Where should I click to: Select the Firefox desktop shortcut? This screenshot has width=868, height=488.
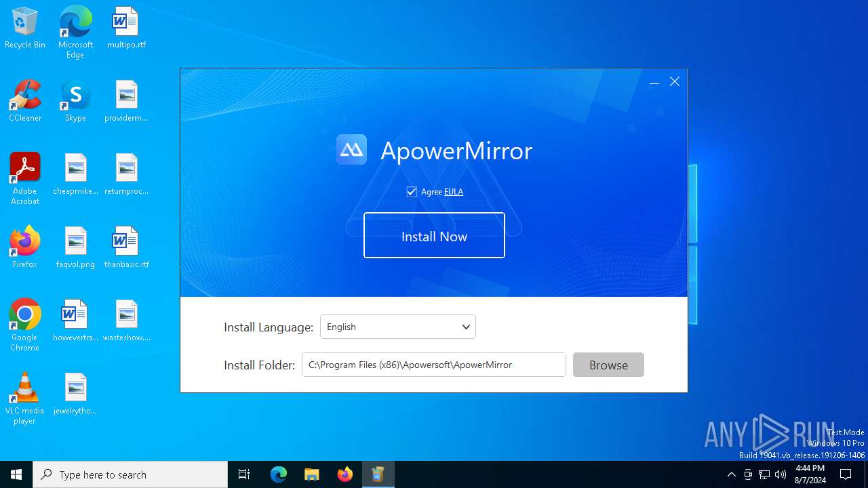tap(25, 248)
